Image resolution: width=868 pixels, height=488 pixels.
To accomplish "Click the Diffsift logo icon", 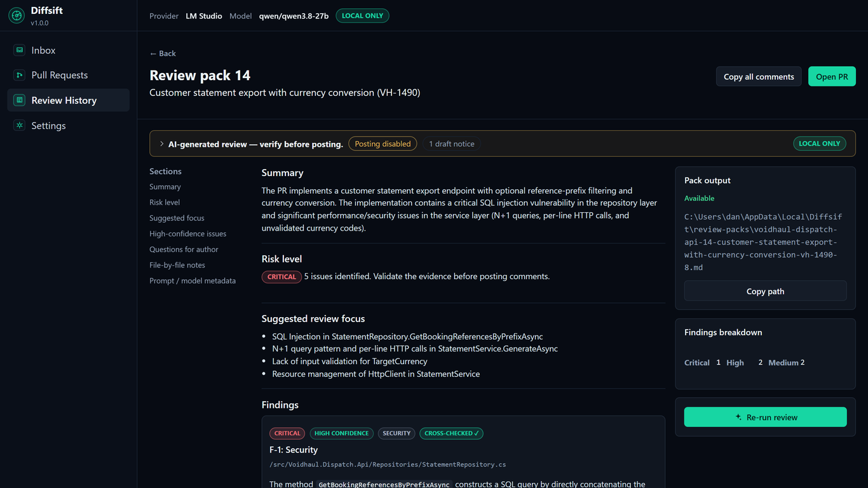I will coord(17,16).
